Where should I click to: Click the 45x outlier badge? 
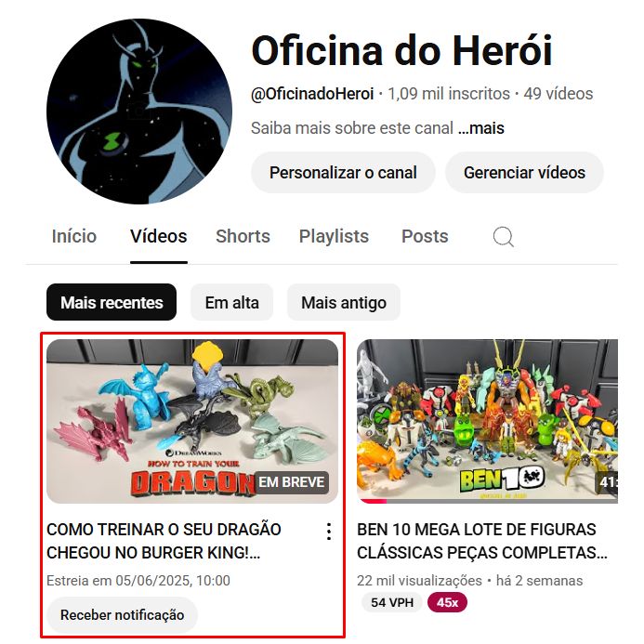(x=447, y=602)
